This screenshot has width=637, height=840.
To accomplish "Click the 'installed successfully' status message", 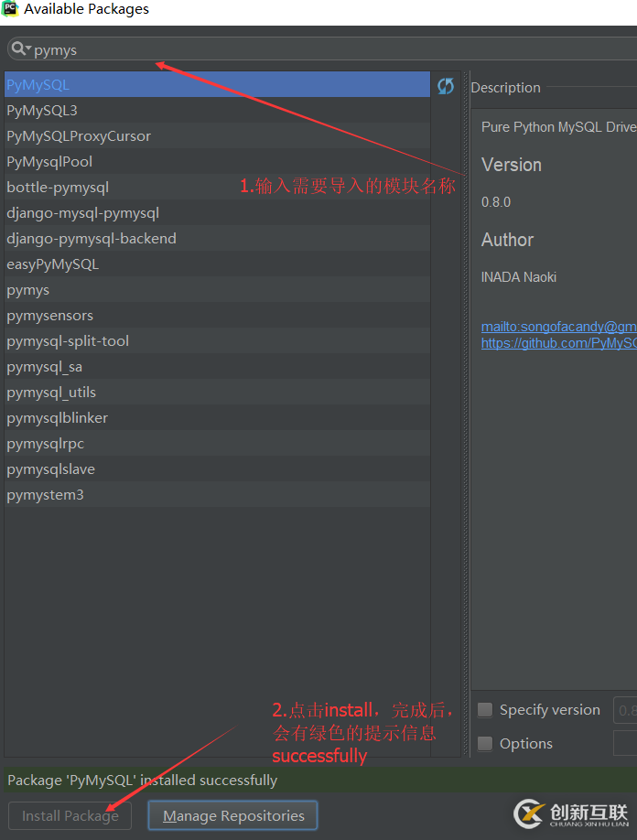I will coord(143,780).
